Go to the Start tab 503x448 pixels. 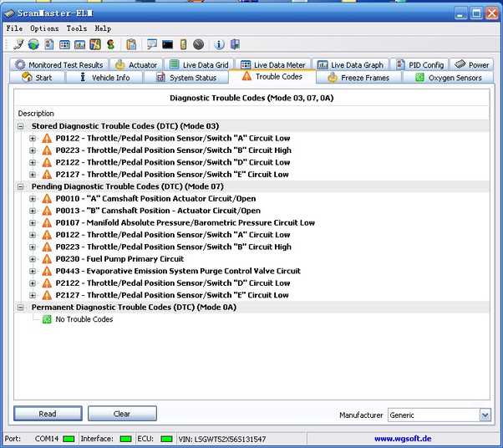37,78
